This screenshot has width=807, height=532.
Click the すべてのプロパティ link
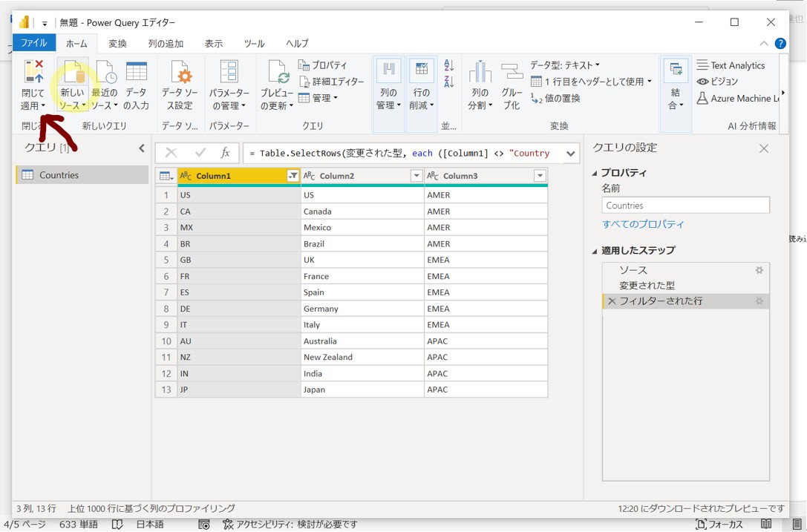point(643,224)
